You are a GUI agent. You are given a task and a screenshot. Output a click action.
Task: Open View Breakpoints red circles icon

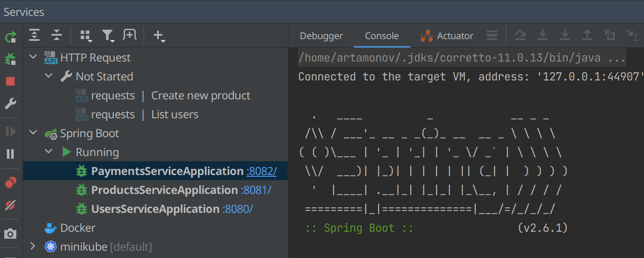pyautogui.click(x=10, y=183)
